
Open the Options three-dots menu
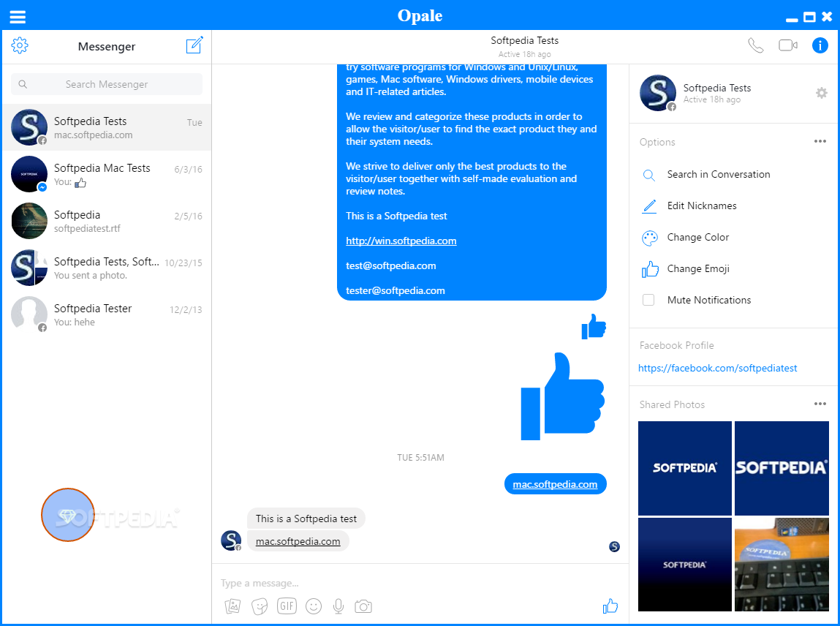820,141
